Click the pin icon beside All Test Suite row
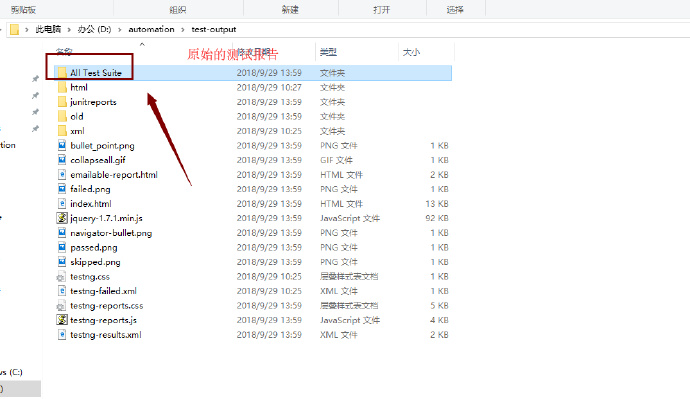The height and width of the screenshot is (399, 690). tap(35, 79)
